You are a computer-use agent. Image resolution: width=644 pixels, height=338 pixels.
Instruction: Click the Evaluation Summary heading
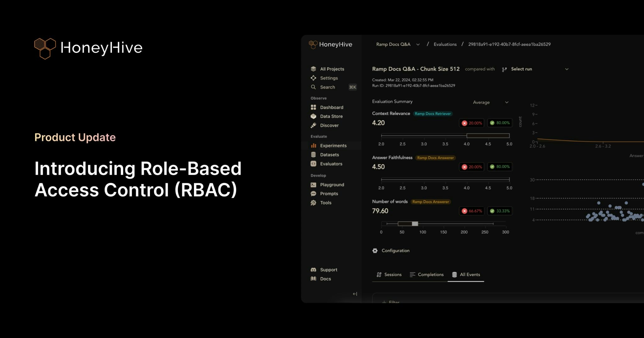tap(392, 102)
